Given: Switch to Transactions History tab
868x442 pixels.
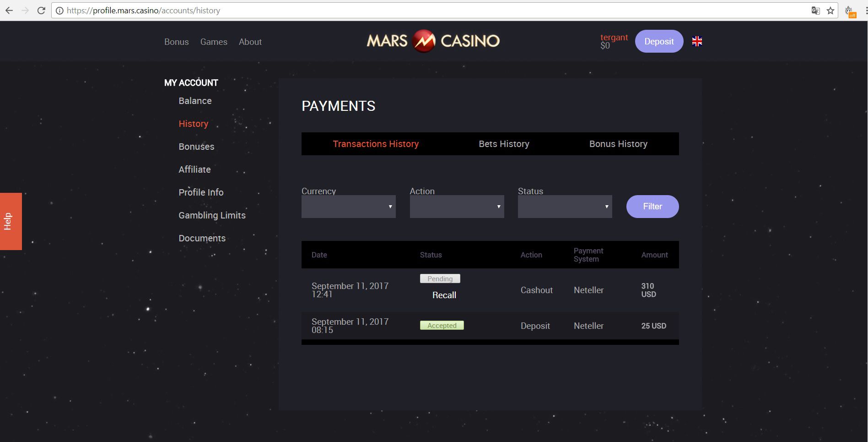Looking at the screenshot, I should pyautogui.click(x=376, y=144).
